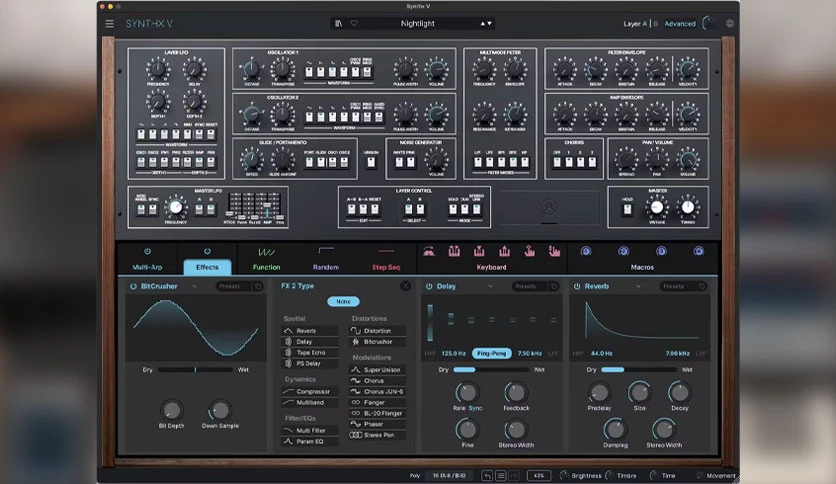This screenshot has height=484, width=836.
Task: Open the Poly voices dropdown
Action: [x=449, y=475]
